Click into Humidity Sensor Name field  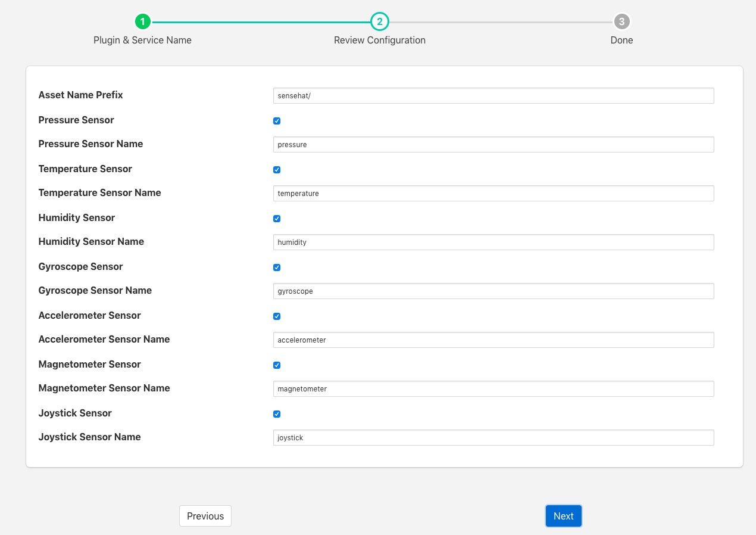coord(493,242)
